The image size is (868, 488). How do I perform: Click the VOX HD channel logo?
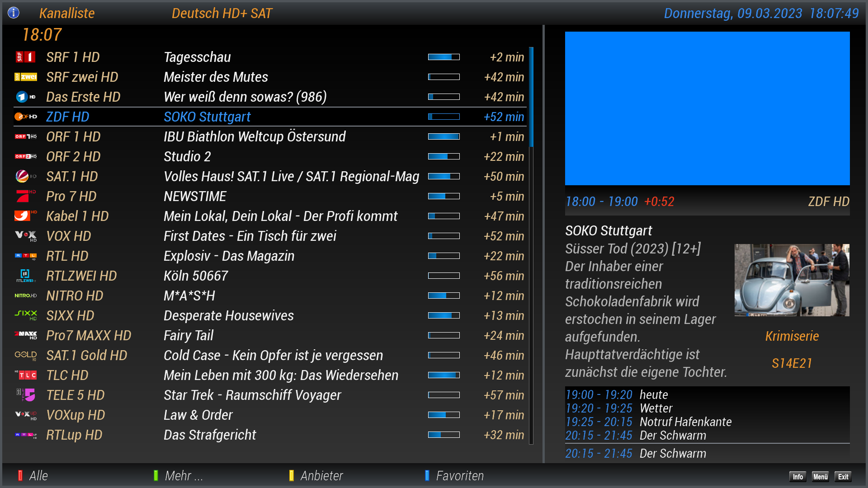(x=25, y=236)
